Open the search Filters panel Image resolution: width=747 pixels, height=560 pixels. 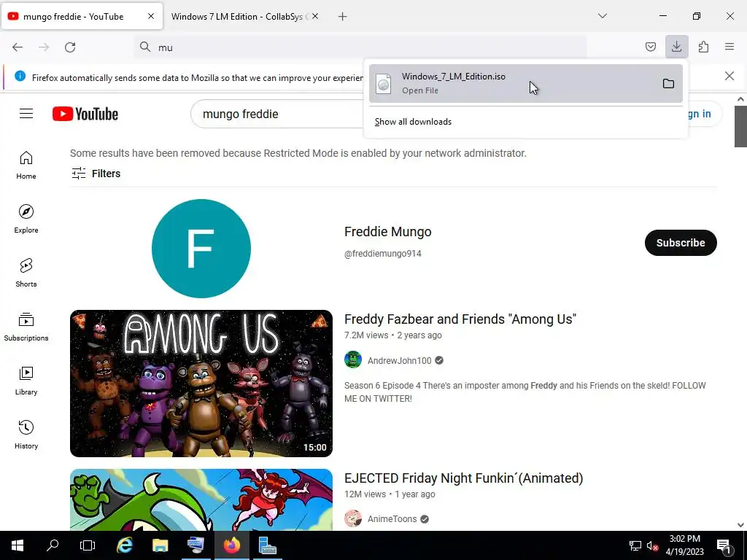[x=96, y=174]
